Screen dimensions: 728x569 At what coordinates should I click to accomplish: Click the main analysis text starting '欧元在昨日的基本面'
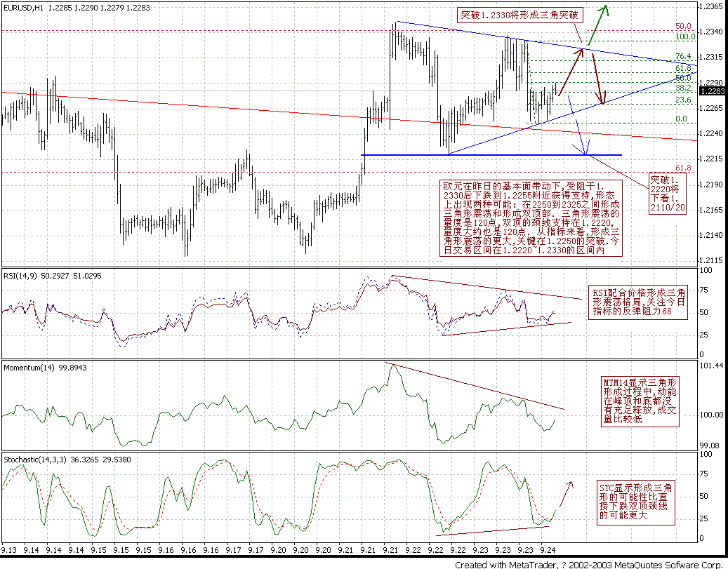(x=531, y=218)
